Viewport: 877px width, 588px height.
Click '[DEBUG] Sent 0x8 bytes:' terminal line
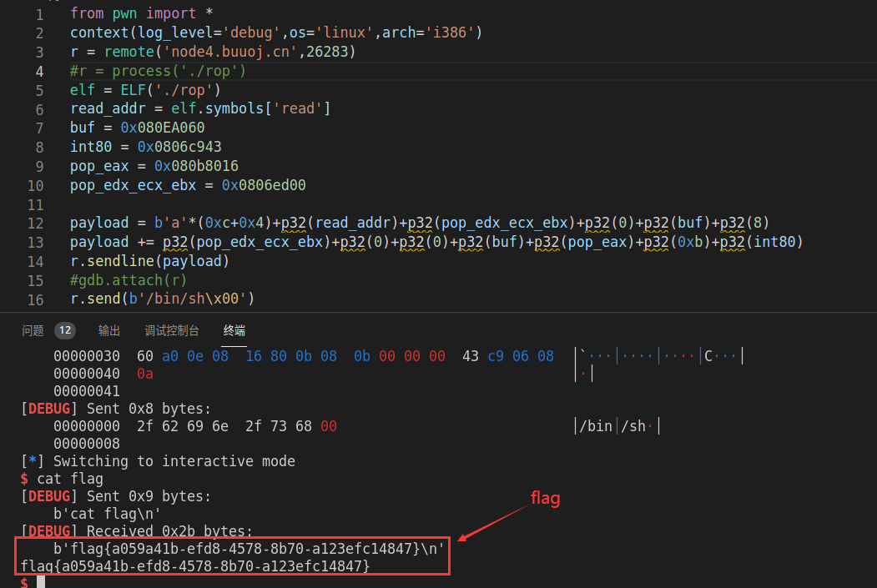coord(116,409)
